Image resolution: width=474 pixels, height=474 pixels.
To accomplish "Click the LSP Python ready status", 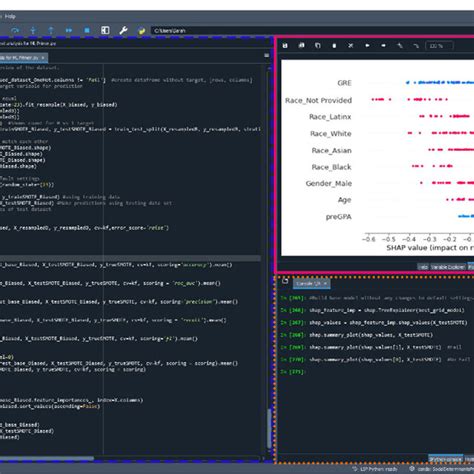I will 375,469.
